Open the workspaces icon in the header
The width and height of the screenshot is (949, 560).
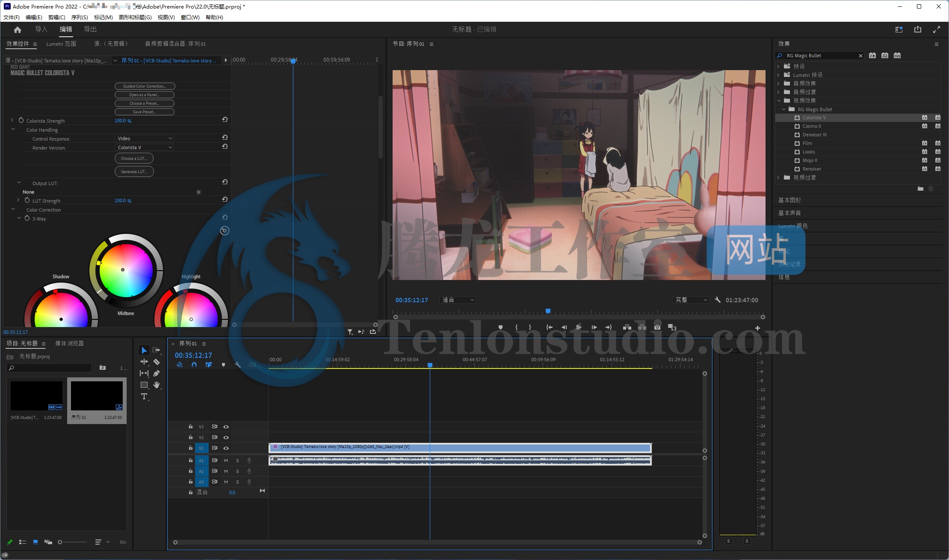pos(899,29)
